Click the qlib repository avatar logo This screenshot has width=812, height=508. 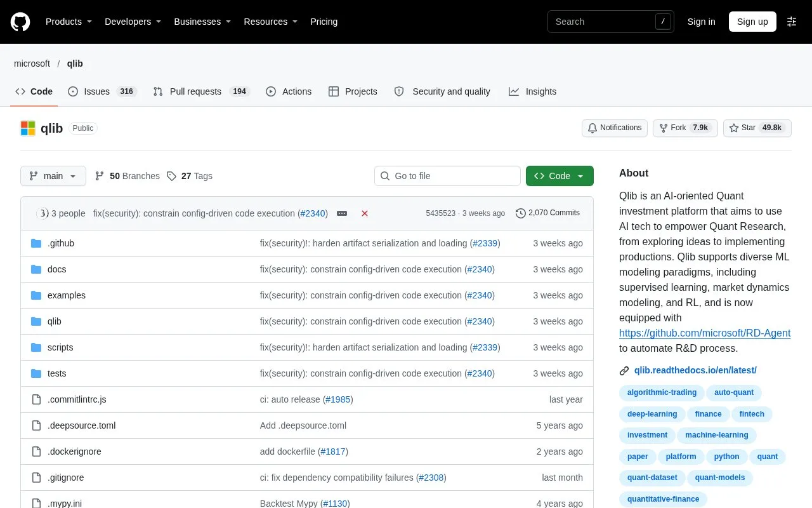[28, 128]
